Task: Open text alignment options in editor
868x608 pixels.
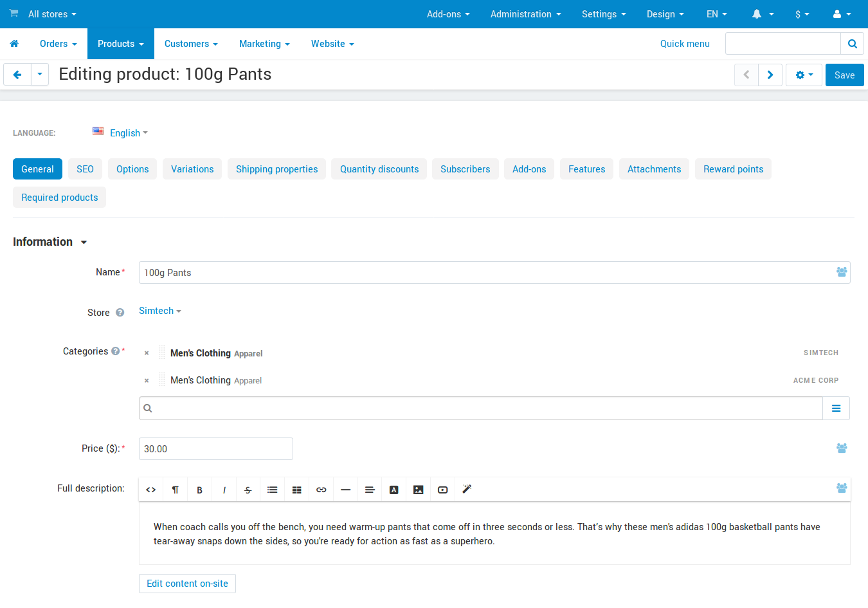Action: click(370, 490)
